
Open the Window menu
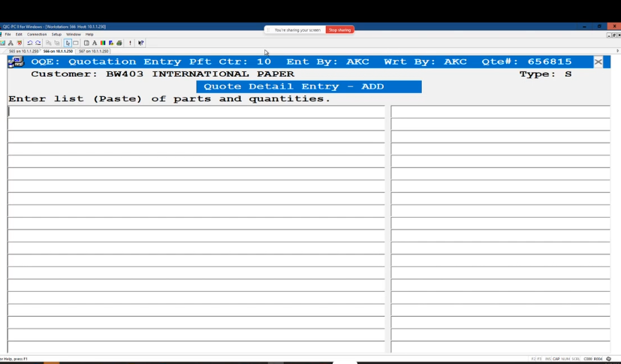(74, 35)
